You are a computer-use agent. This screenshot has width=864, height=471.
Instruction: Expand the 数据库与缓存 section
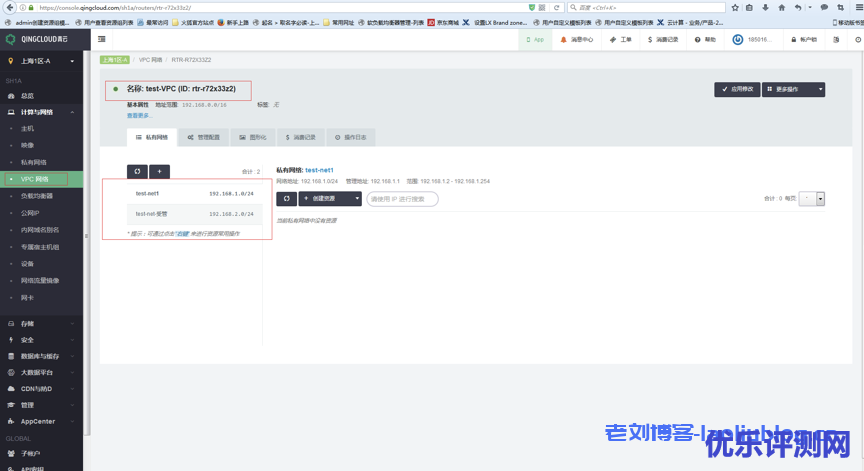(x=41, y=356)
